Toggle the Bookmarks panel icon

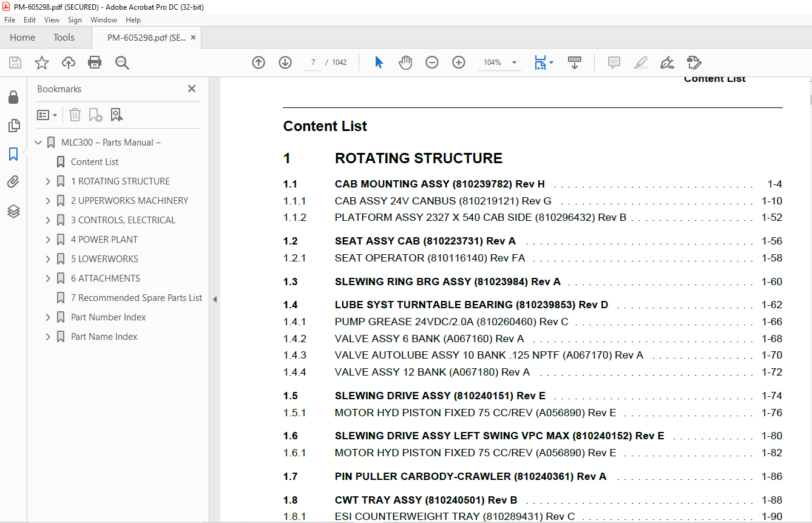pos(13,154)
